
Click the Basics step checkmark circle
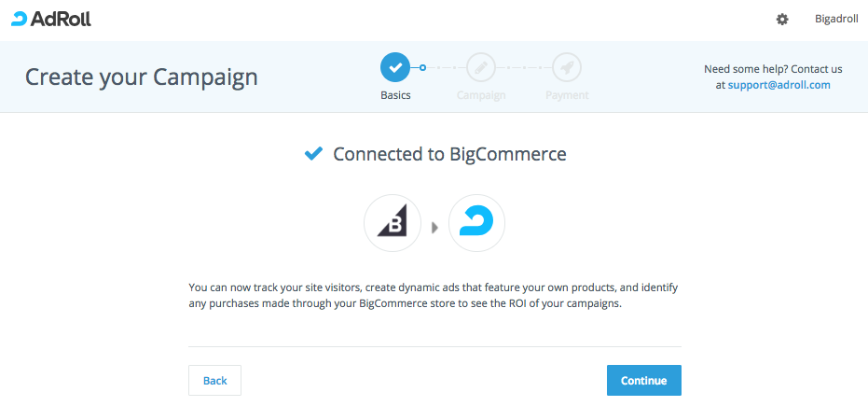[x=395, y=67]
